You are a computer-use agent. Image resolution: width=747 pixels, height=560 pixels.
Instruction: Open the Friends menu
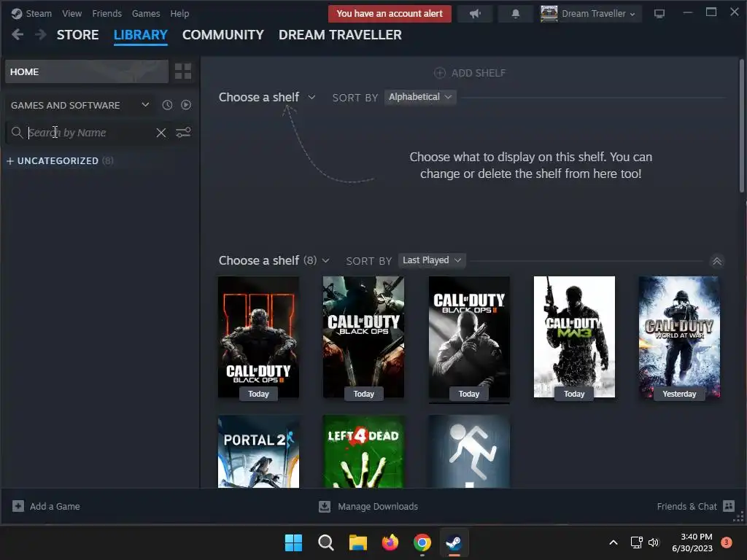pos(107,13)
